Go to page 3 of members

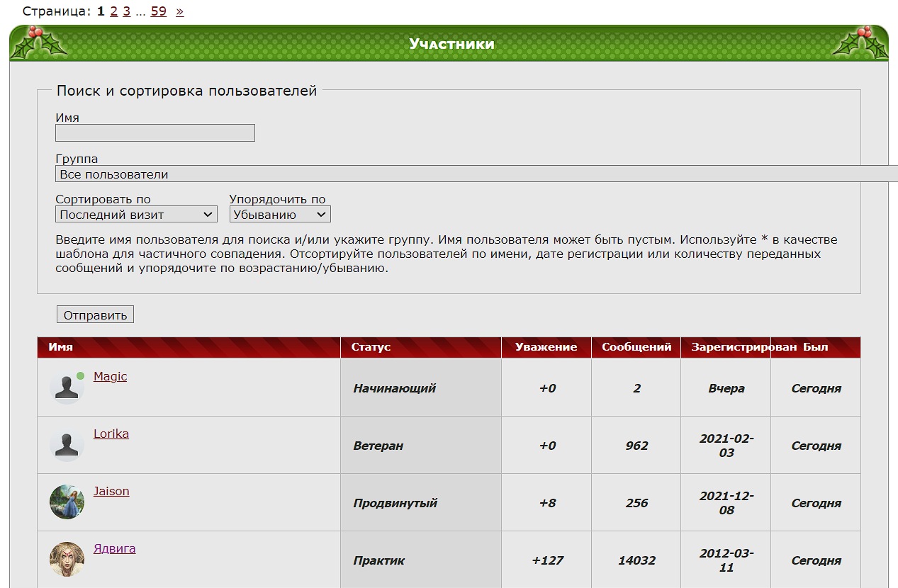tap(126, 11)
